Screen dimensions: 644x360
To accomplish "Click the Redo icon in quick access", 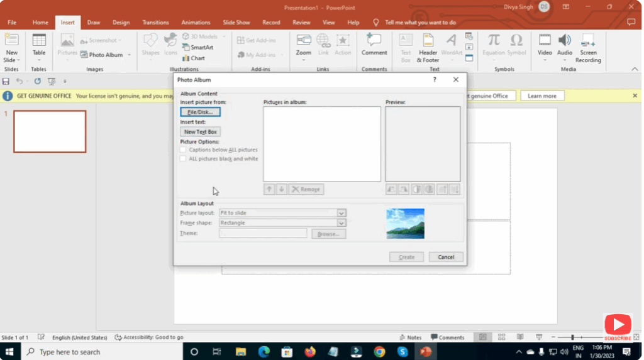I will click(x=37, y=81).
